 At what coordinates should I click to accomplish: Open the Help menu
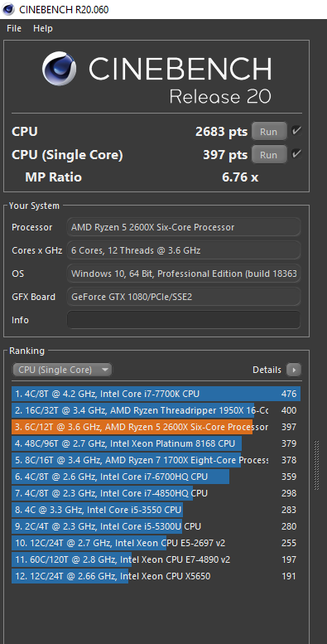point(43,28)
